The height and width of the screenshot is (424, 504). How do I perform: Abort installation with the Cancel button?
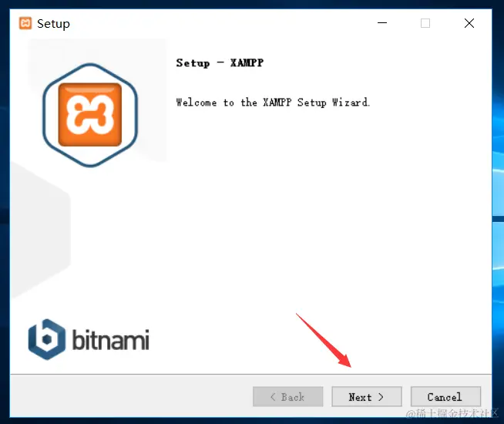446,397
